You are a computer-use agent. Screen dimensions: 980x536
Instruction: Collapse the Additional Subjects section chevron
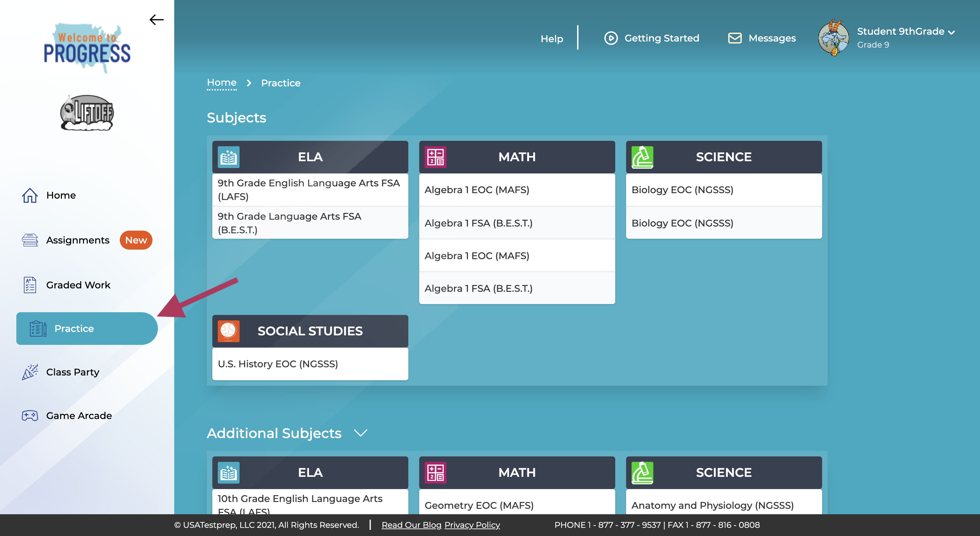coord(360,433)
